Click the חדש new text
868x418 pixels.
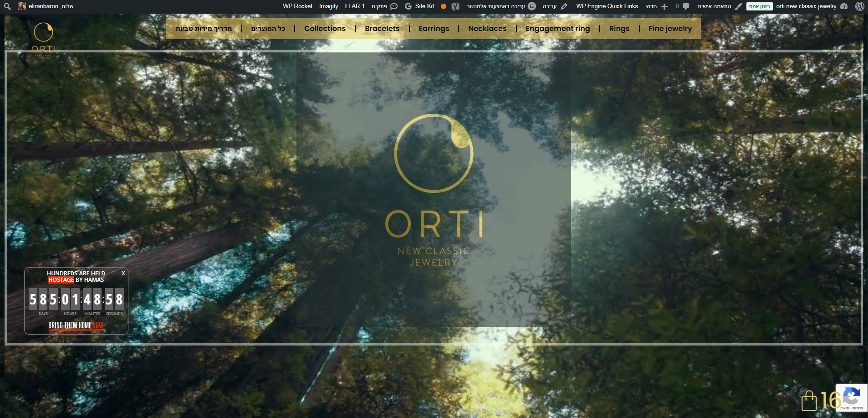point(651,6)
